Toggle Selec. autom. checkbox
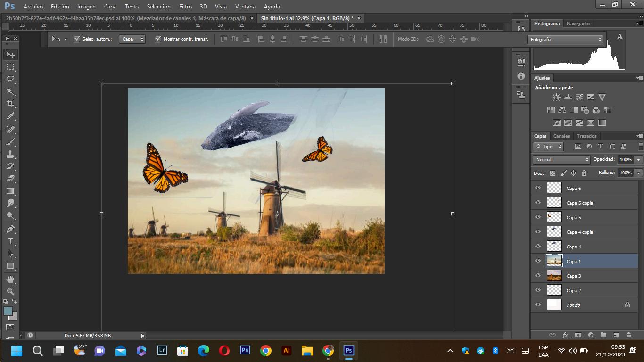644x362 pixels. click(77, 39)
